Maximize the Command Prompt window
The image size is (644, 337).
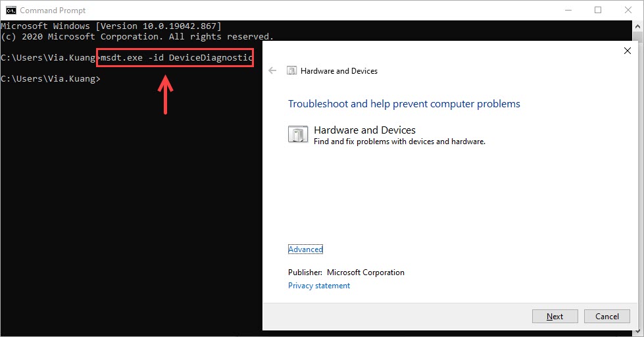pos(597,10)
